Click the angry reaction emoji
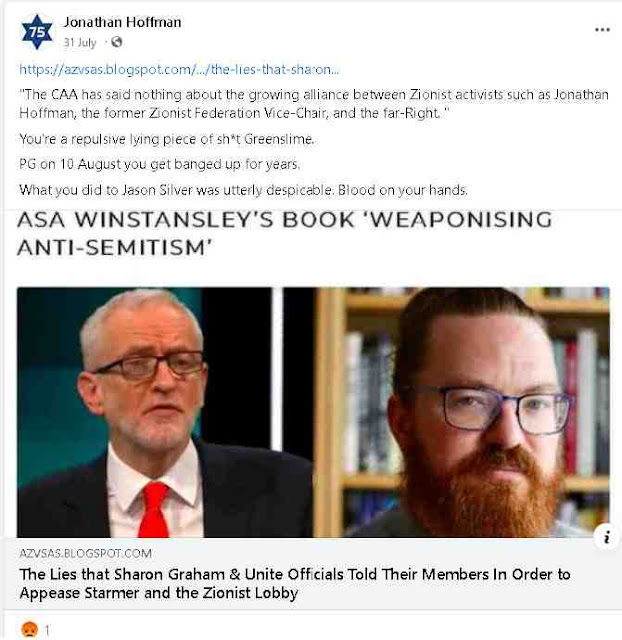The width and height of the screenshot is (622, 640). [29, 630]
